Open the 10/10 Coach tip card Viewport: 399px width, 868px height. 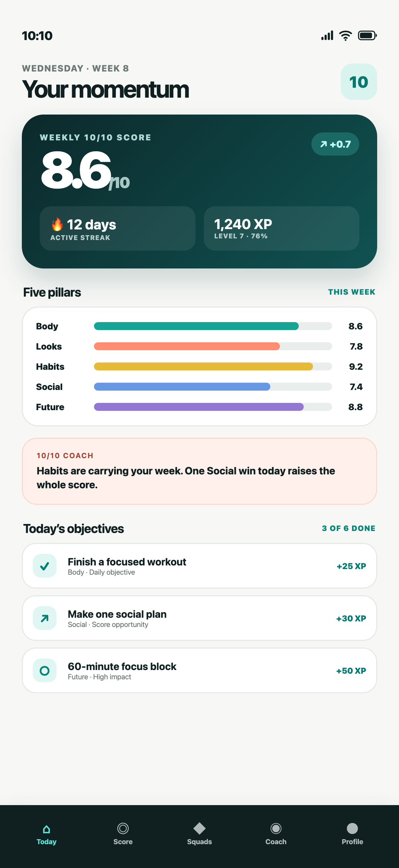coord(199,471)
